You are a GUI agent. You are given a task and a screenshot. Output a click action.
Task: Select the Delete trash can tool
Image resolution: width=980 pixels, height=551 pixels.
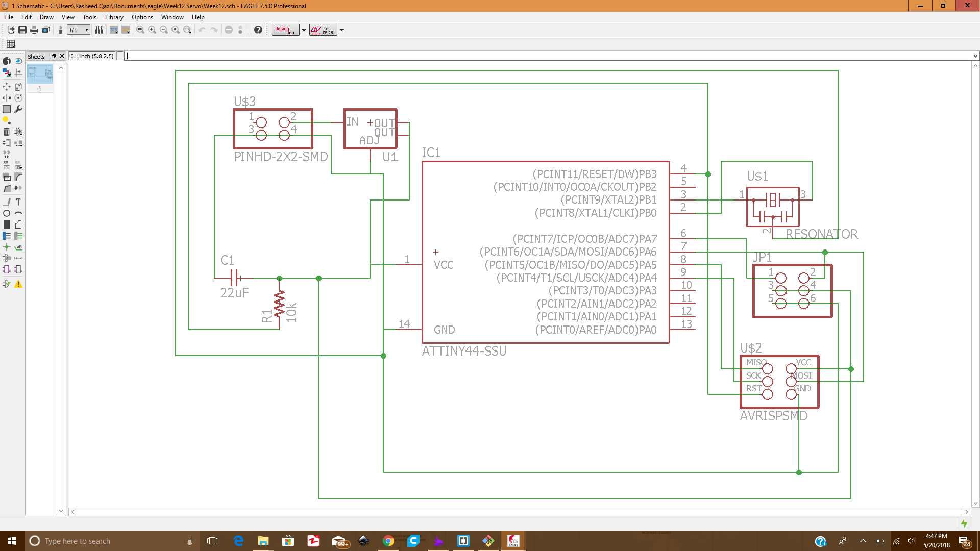(7, 132)
